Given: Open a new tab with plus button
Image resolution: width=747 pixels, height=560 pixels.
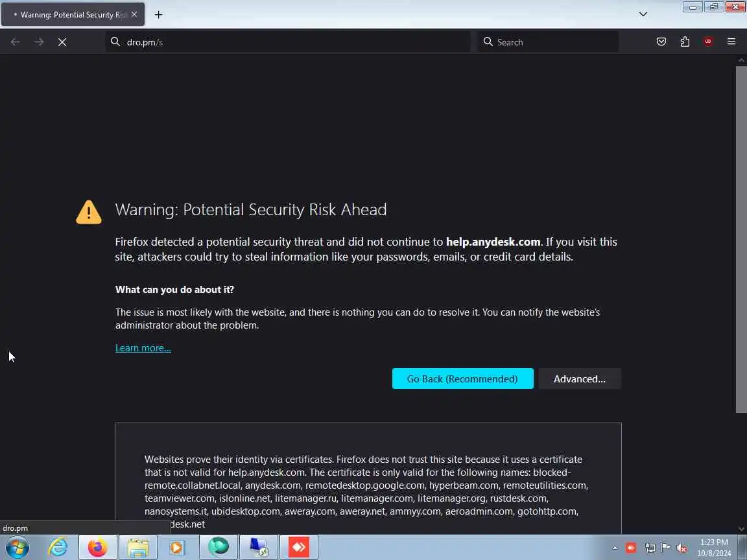Looking at the screenshot, I should (x=159, y=15).
